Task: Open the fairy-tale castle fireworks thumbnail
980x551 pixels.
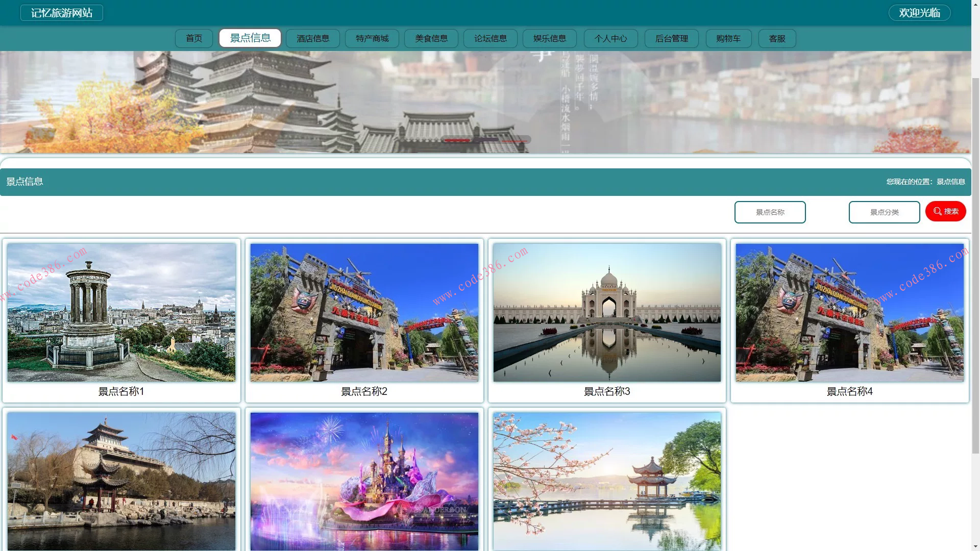Action: click(x=364, y=481)
